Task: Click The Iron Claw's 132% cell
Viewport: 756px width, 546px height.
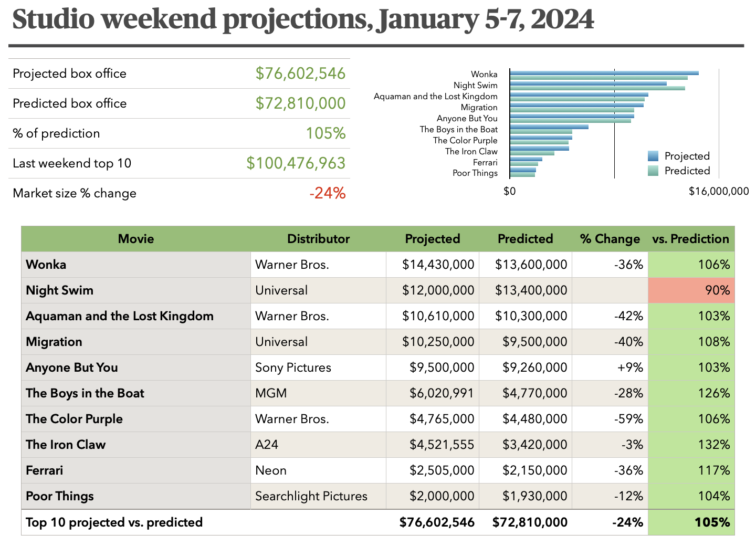Action: tap(691, 445)
